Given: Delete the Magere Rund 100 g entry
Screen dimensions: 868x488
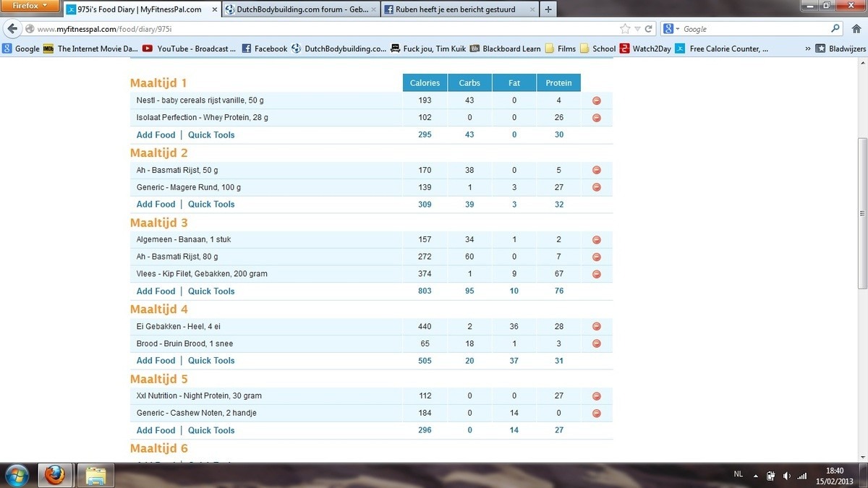Looking at the screenshot, I should [x=597, y=187].
